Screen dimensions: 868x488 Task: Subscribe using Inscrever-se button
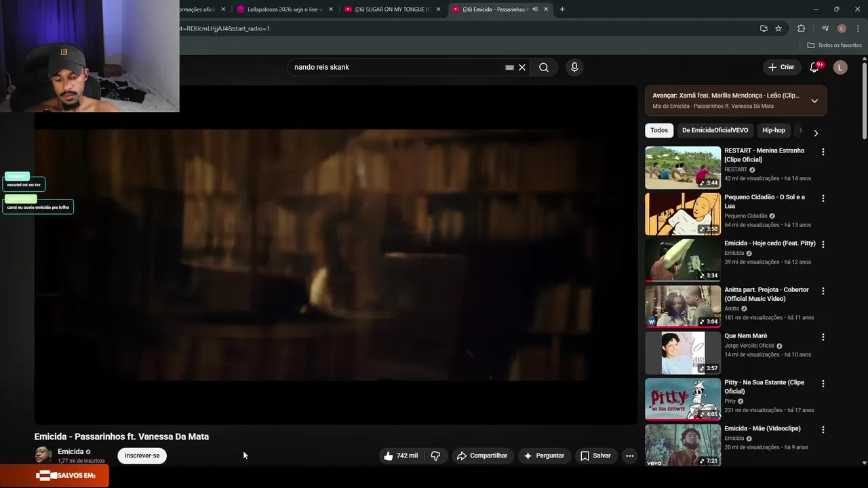pos(142,455)
